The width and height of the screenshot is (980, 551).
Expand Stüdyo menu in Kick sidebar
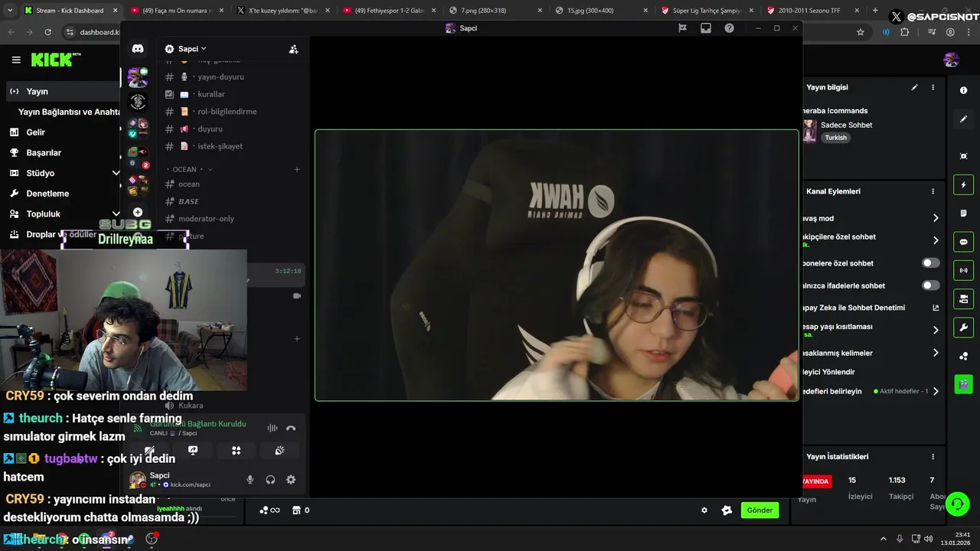116,173
